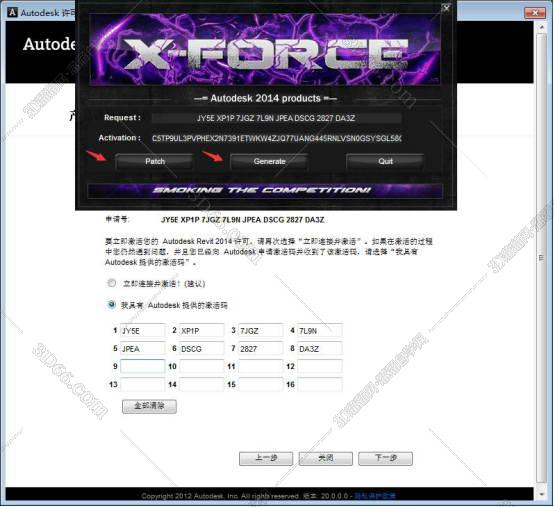Click activation field 6 containing DSCG

pos(201,349)
